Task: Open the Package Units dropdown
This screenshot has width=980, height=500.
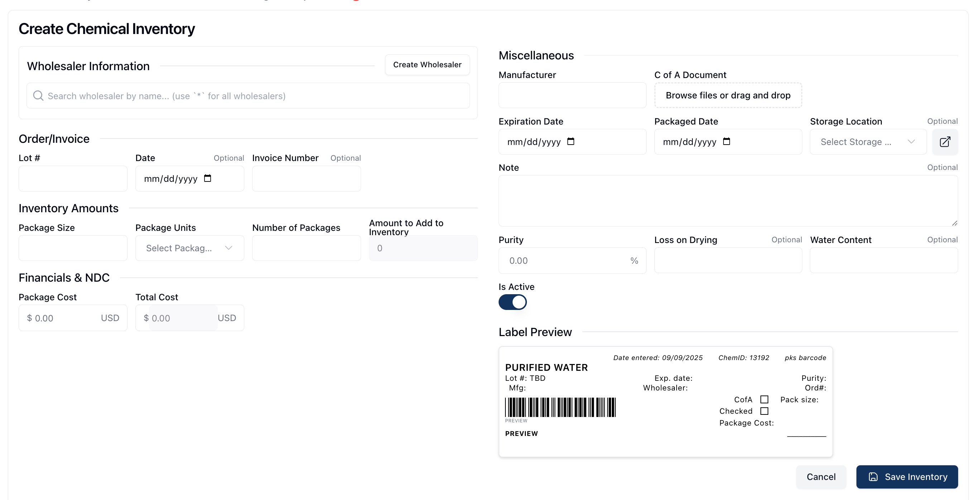Action: coord(189,248)
